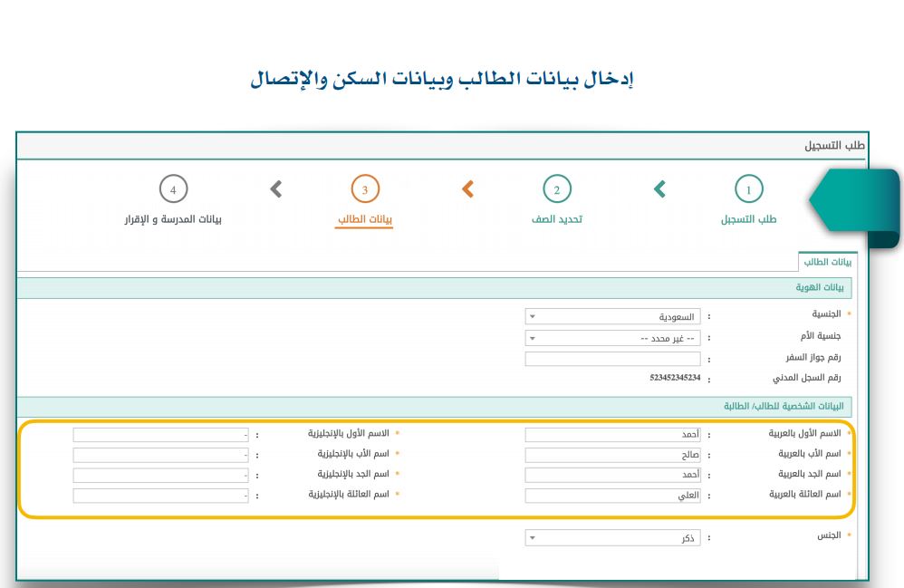This screenshot has height=588, width=904.
Task: Expand the جنسية الأم dropdown
Action: (612, 338)
